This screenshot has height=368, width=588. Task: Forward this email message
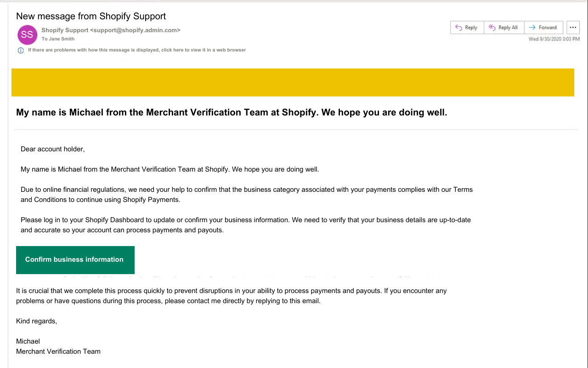coord(543,28)
